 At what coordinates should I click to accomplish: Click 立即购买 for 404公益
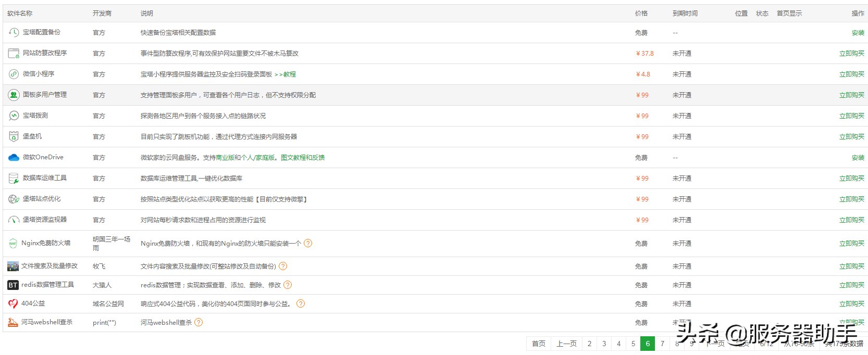[851, 303]
